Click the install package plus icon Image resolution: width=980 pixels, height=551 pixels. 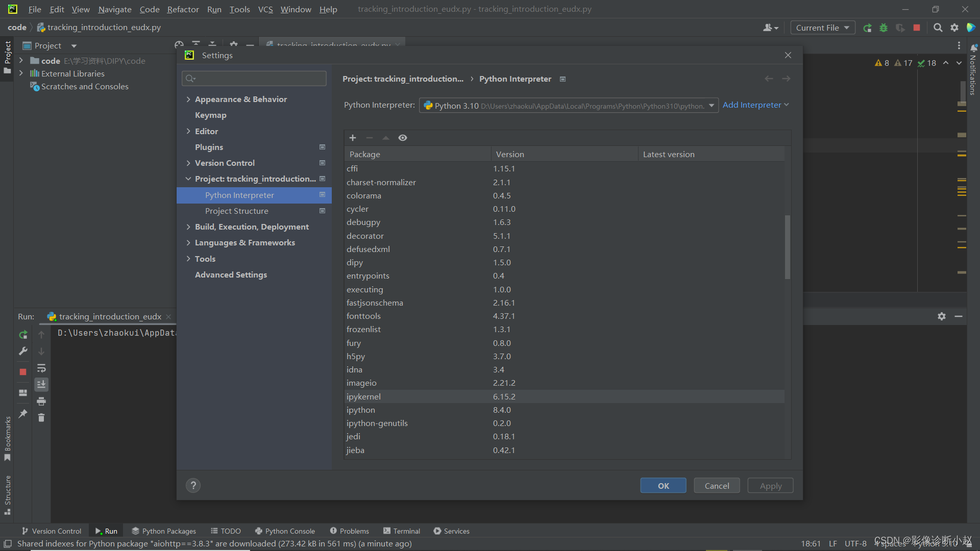coord(352,138)
